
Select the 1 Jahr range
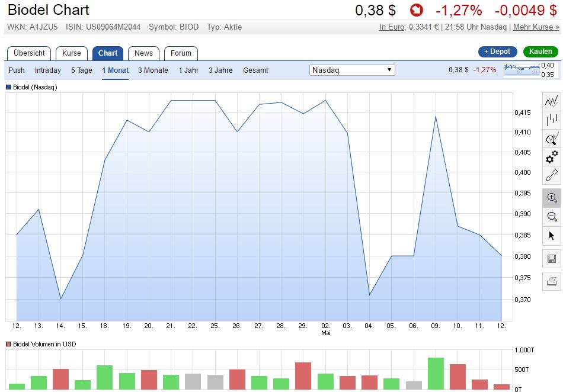(x=188, y=70)
